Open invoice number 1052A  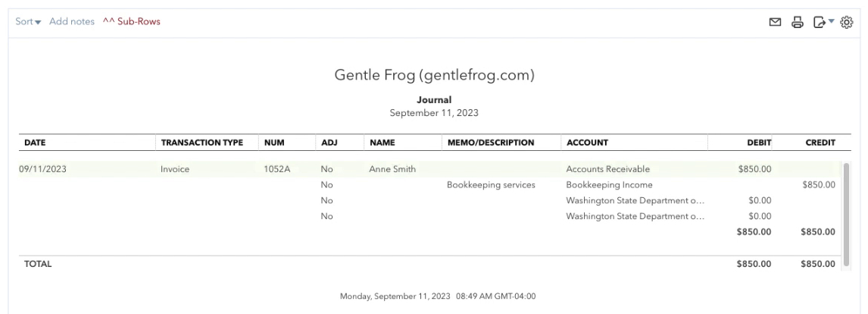pyautogui.click(x=276, y=169)
